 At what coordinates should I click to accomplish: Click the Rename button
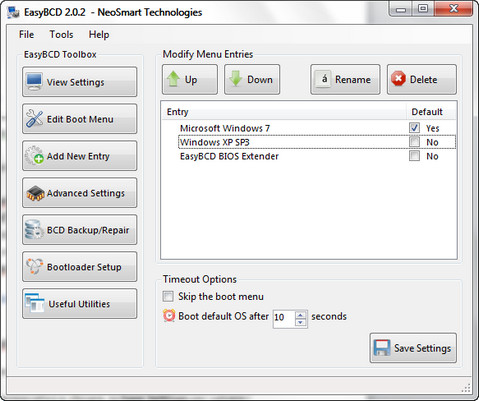(345, 79)
